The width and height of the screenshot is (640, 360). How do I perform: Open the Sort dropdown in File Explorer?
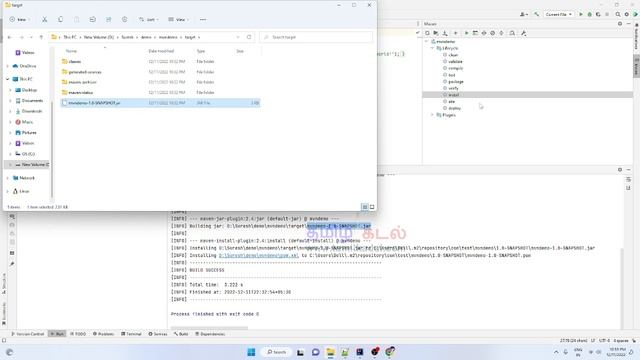[x=149, y=20]
